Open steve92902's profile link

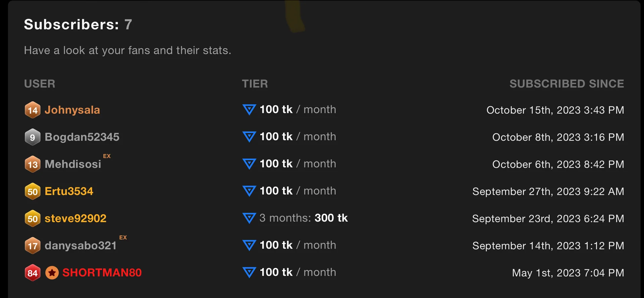(75, 219)
